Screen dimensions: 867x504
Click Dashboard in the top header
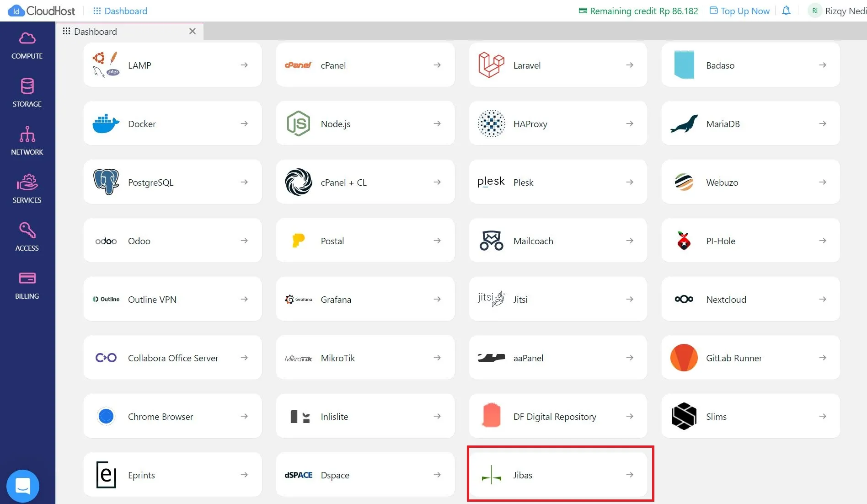pyautogui.click(x=120, y=11)
